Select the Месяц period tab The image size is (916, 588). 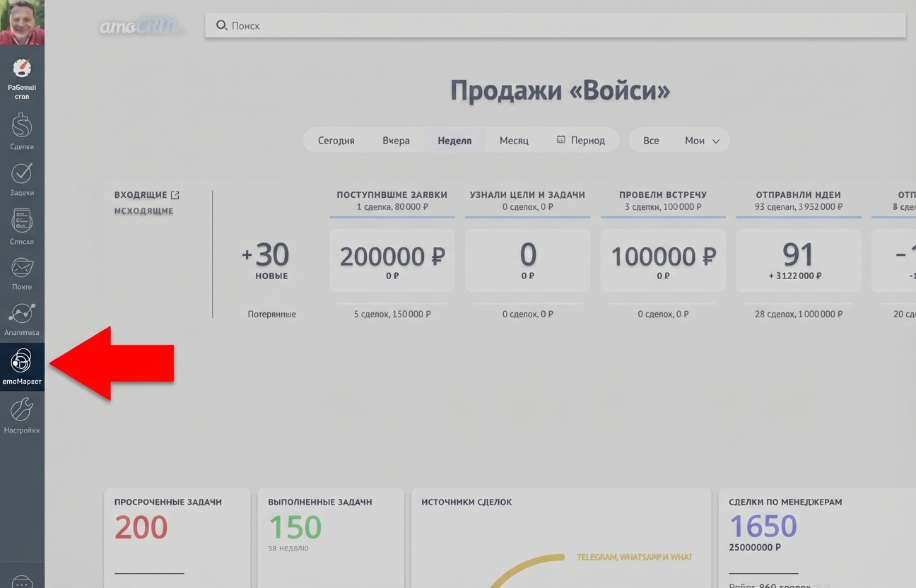pyautogui.click(x=514, y=140)
